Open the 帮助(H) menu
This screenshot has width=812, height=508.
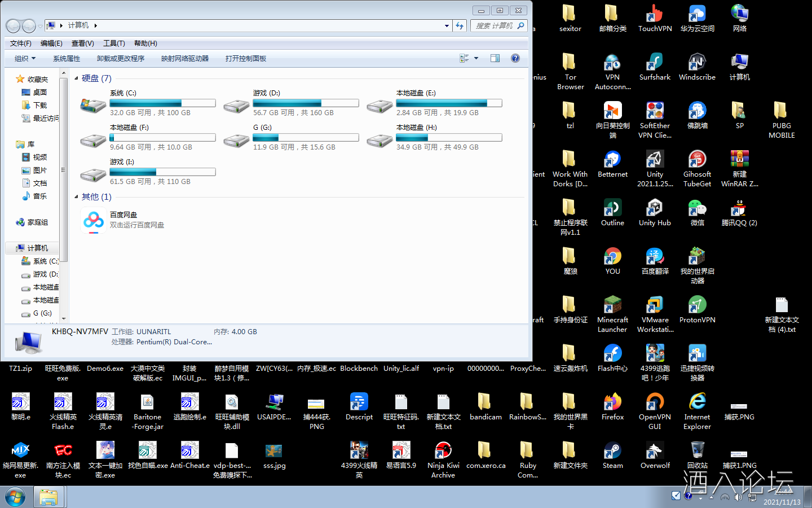[145, 43]
